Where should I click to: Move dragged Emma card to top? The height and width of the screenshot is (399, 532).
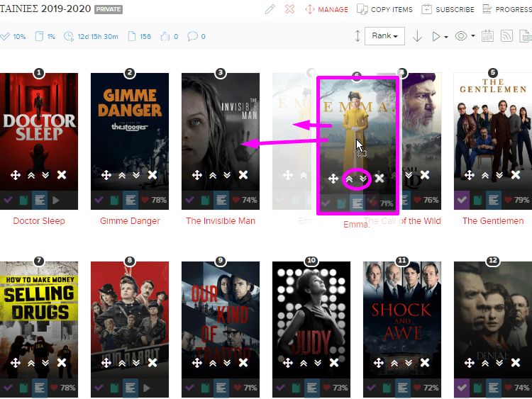pos(349,179)
